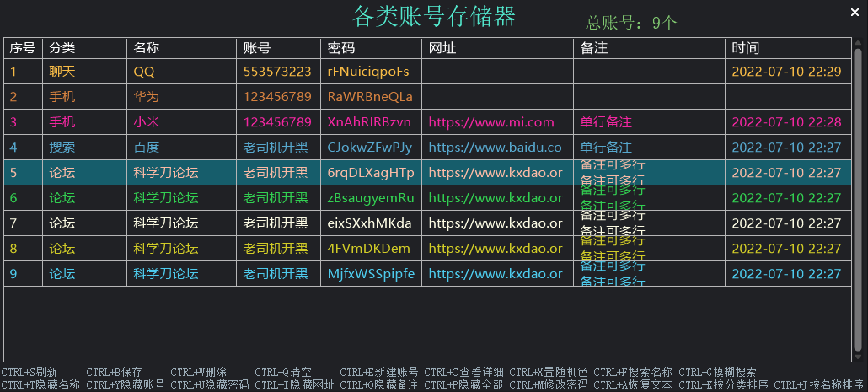Click the 网址 column header
The image size is (868, 392).
[498, 48]
